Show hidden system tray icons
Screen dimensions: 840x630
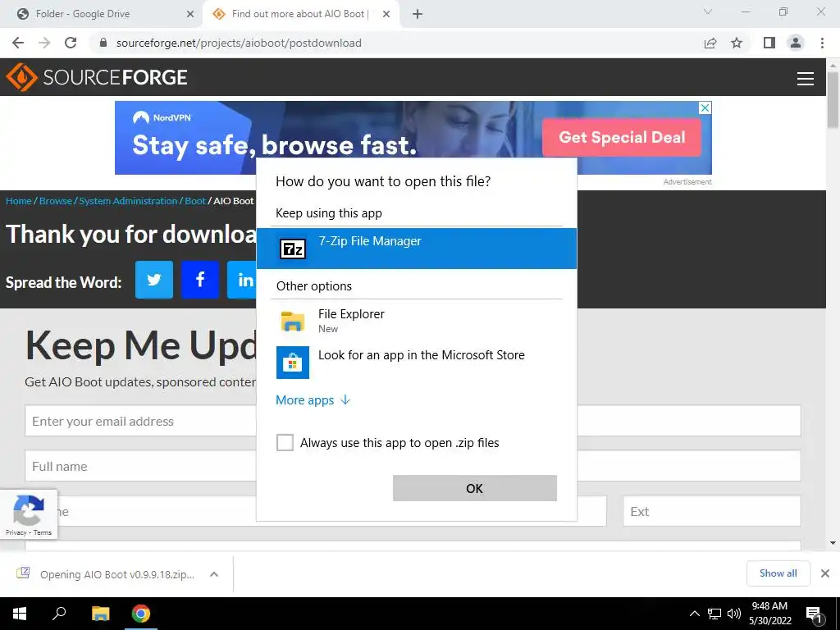694,614
